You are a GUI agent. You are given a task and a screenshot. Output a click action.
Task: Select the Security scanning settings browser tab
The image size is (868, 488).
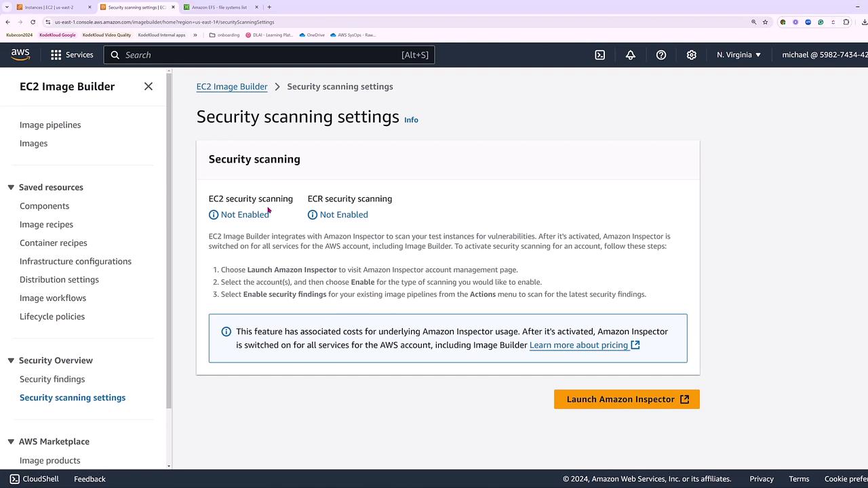(137, 7)
